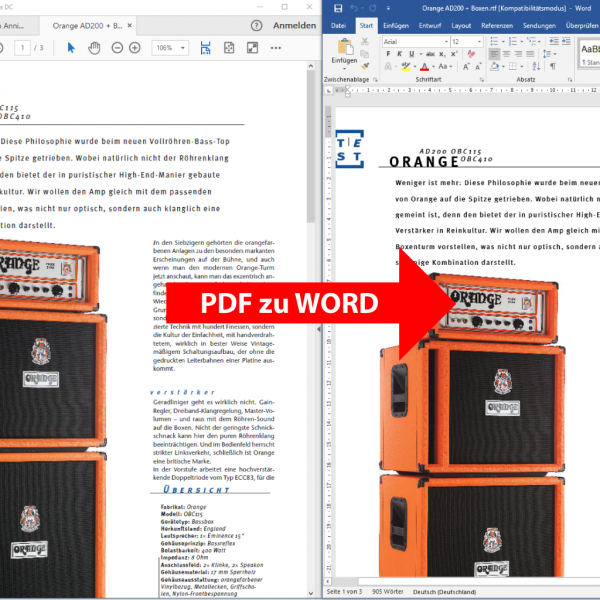This screenshot has height=600, width=600.
Task: Close the Orange AD200 document tab
Action: pos(130,26)
